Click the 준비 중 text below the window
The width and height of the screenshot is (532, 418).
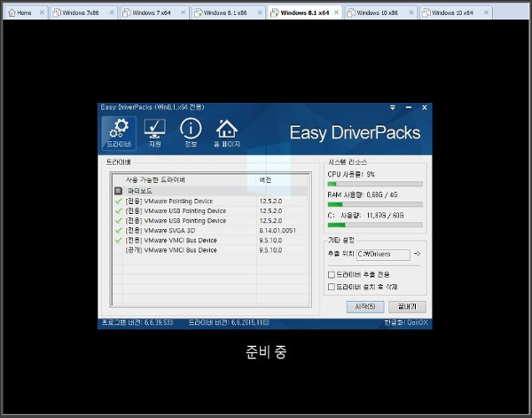click(x=266, y=351)
